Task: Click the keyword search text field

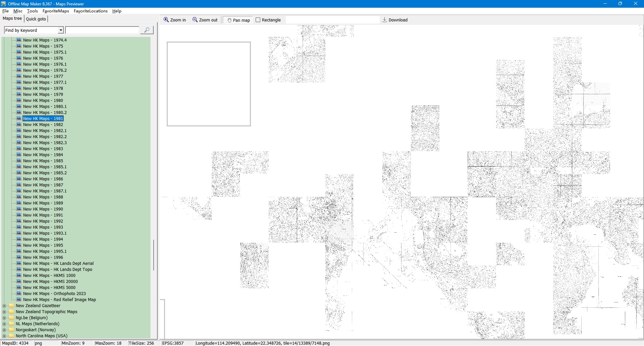Action: coord(102,30)
